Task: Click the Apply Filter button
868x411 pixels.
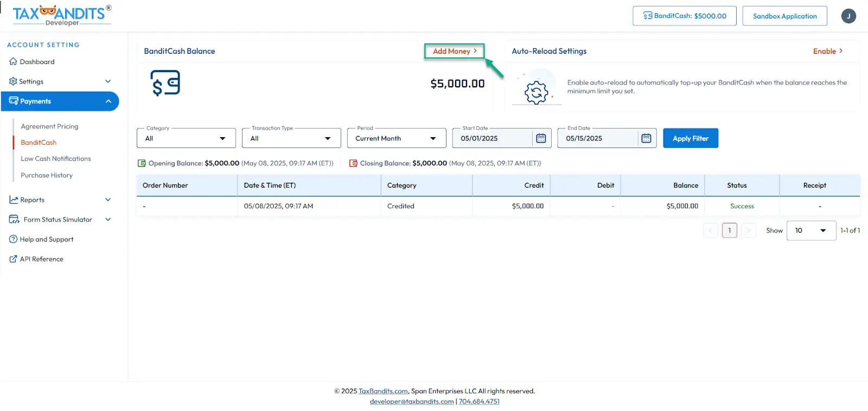Action: pyautogui.click(x=690, y=138)
